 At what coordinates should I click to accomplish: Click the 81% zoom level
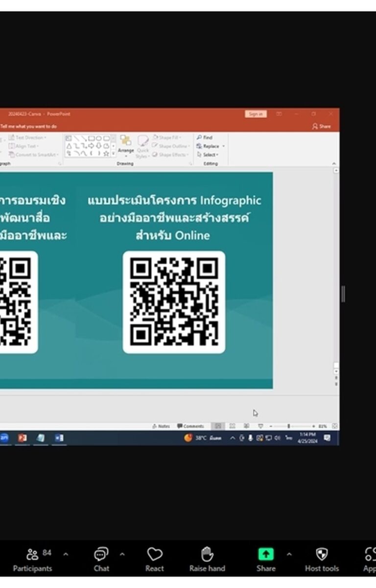(x=322, y=426)
